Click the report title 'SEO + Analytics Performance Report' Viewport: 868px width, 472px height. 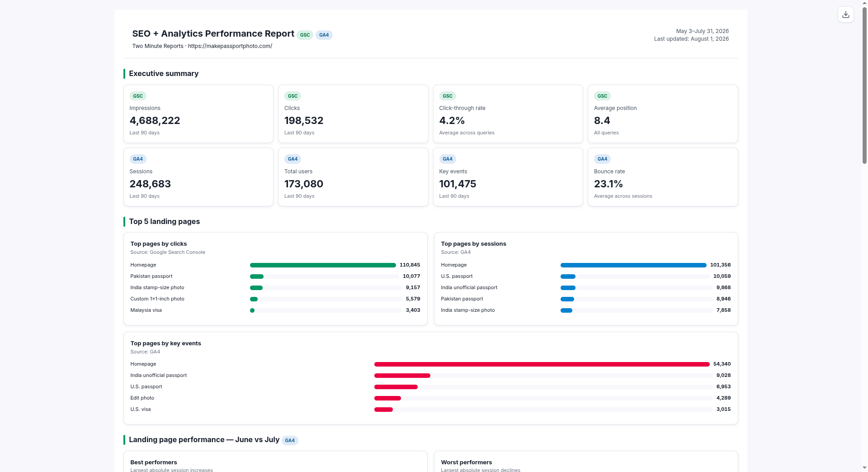(x=213, y=33)
